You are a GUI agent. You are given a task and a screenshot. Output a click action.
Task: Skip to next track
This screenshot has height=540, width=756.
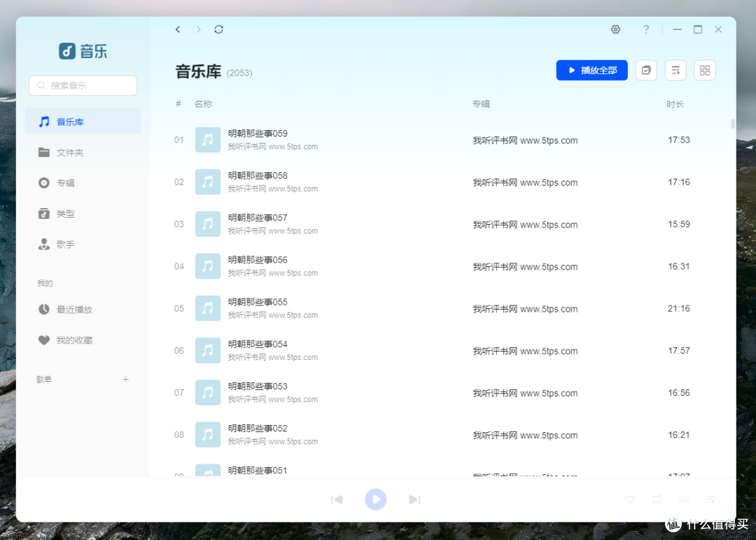(x=414, y=499)
